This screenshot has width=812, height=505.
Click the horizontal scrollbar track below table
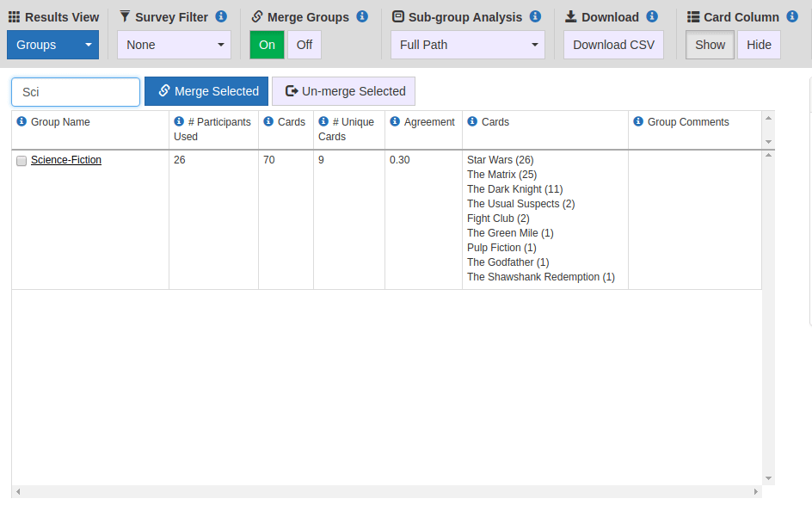click(387, 491)
